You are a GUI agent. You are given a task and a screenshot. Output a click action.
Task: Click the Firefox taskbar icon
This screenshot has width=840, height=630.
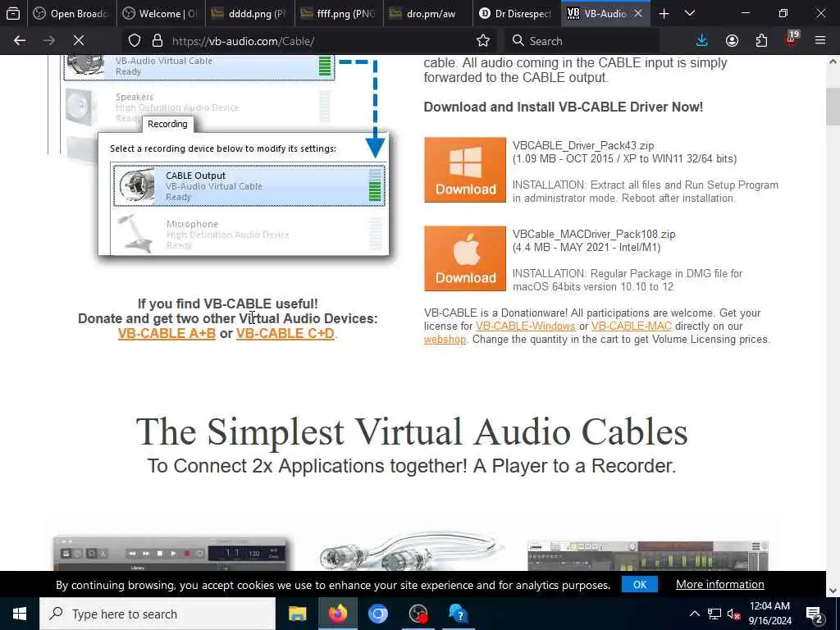pos(337,614)
